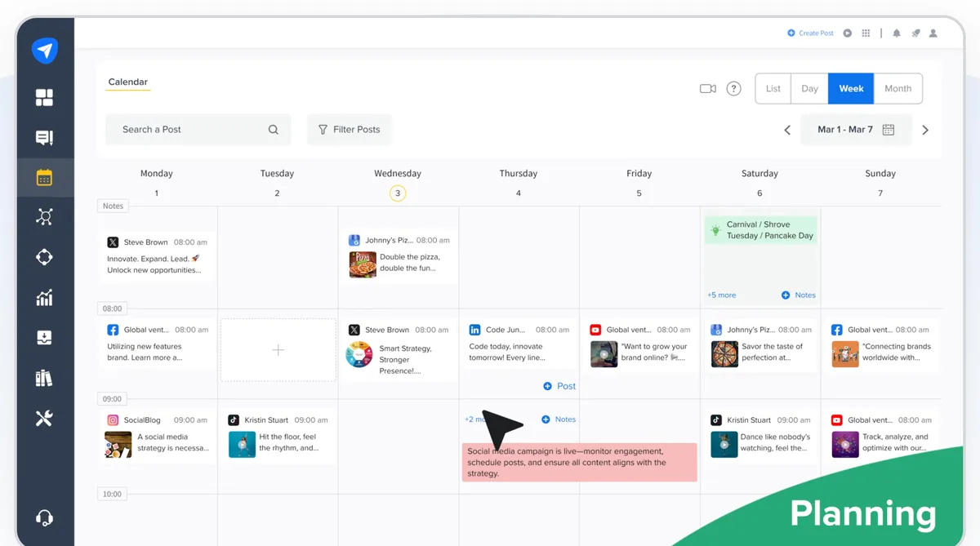The width and height of the screenshot is (980, 546).
Task: Open Friday Want to grow your brand post
Action: [x=639, y=346]
